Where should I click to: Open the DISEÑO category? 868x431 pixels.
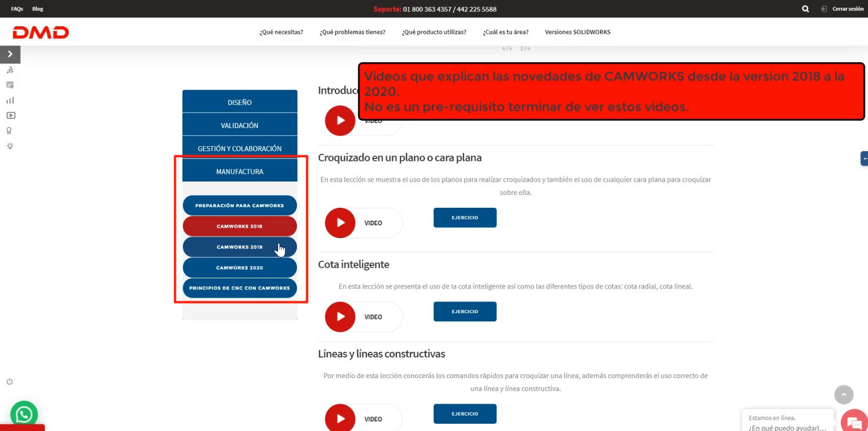point(240,102)
